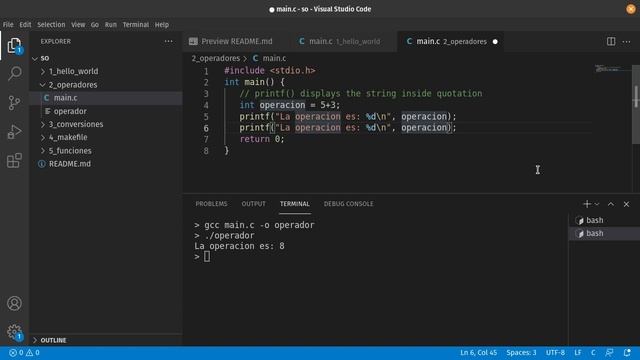Click 2_operadores in the breadcrumb
Screen dimensions: 640x360
(x=216, y=58)
